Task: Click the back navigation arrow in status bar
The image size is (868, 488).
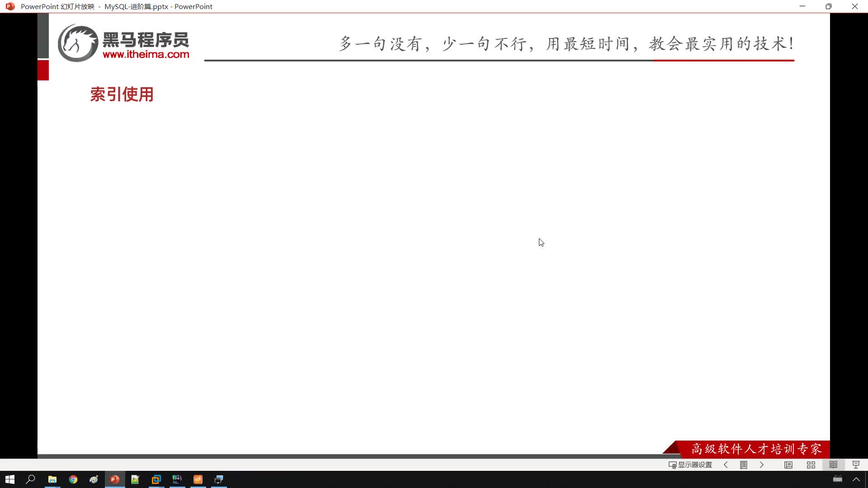Action: point(726,465)
